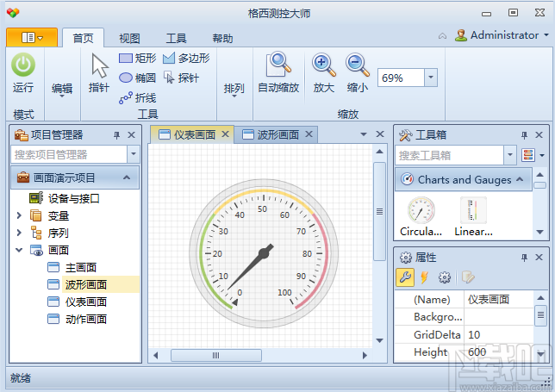Show events with the lightning icon
This screenshot has height=392, width=555.
(x=424, y=277)
